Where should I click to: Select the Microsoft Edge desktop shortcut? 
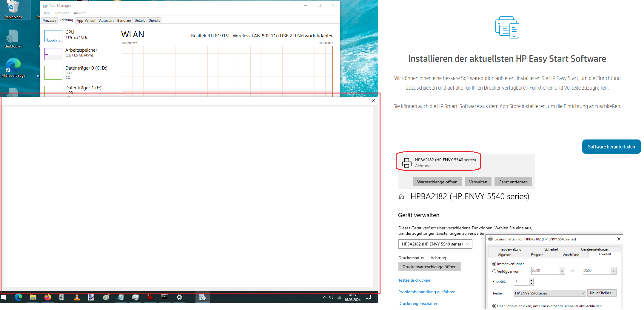pyautogui.click(x=13, y=68)
